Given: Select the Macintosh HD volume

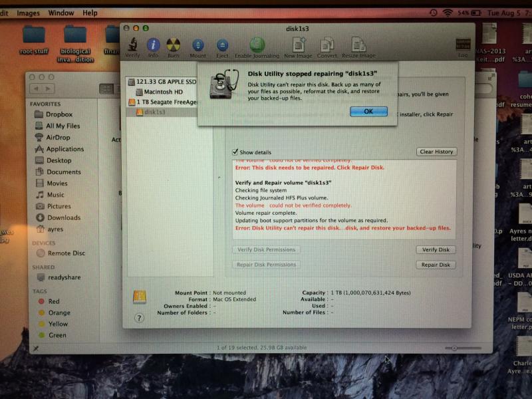Looking at the screenshot, I should pos(160,92).
